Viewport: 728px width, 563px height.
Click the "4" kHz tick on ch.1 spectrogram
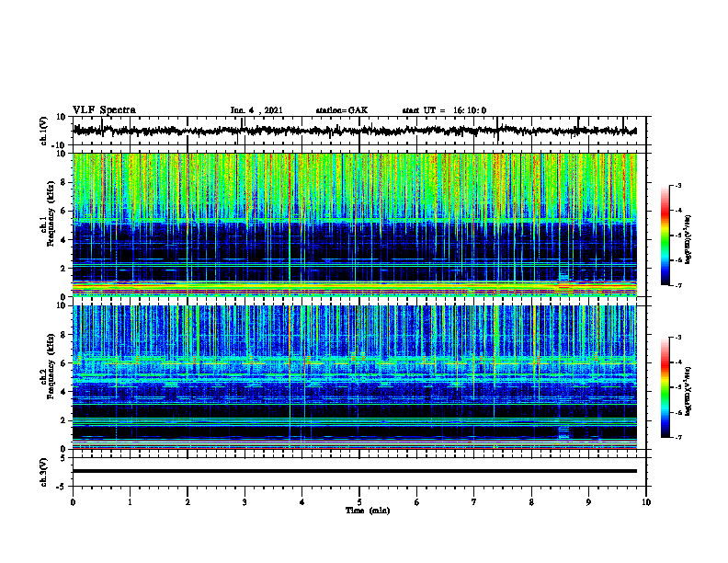point(64,240)
